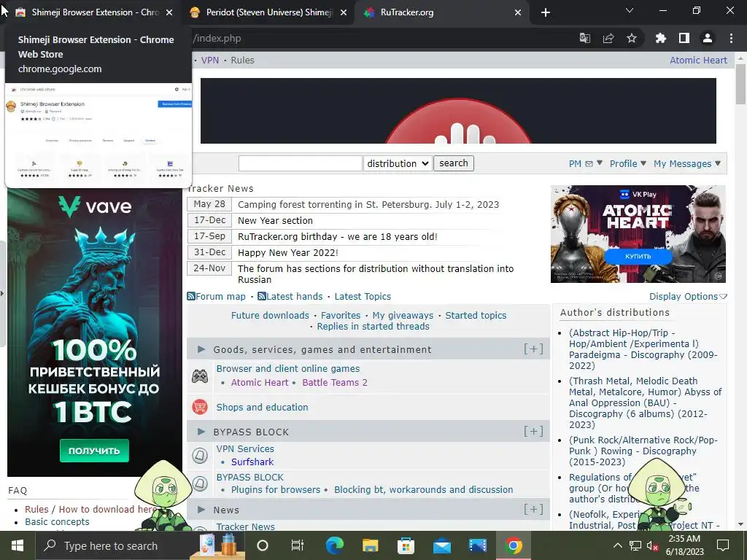Switch to the RuTracker.org tab

[x=441, y=12]
